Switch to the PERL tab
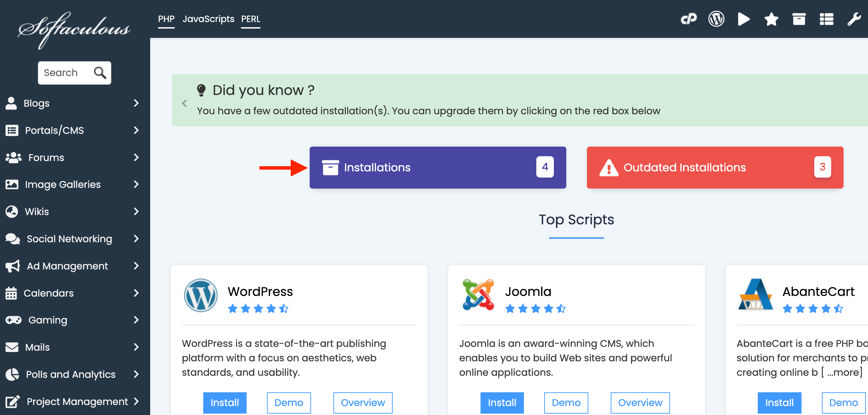 pyautogui.click(x=251, y=19)
